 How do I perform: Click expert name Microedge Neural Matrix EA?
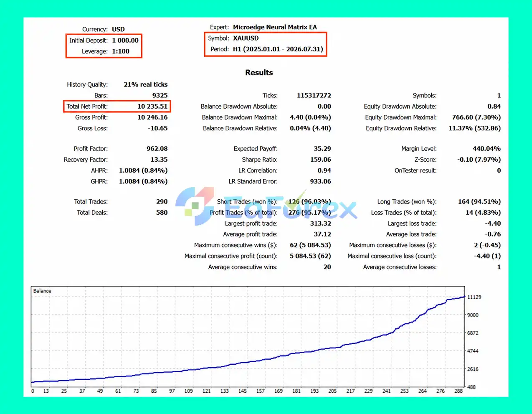(275, 27)
